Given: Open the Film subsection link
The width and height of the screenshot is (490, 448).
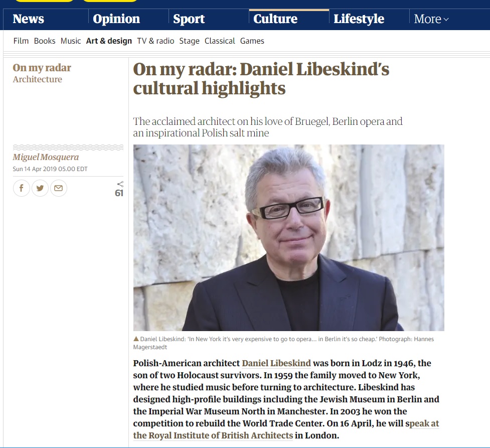Looking at the screenshot, I should point(21,41).
